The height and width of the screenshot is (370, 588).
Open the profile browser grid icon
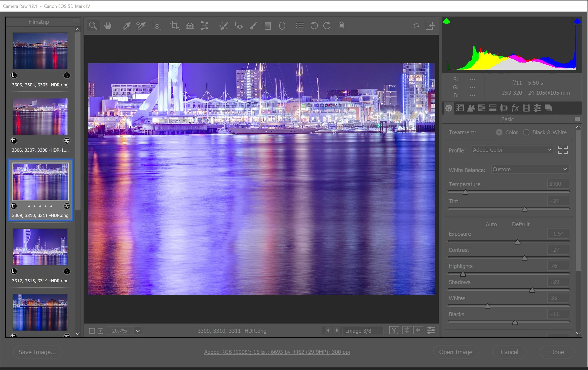pyautogui.click(x=563, y=150)
